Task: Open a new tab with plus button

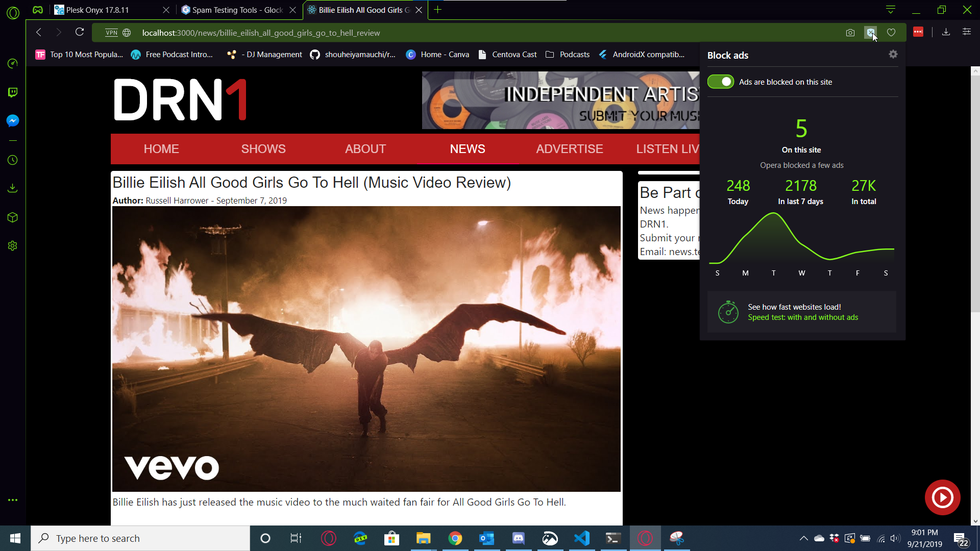Action: click(437, 10)
